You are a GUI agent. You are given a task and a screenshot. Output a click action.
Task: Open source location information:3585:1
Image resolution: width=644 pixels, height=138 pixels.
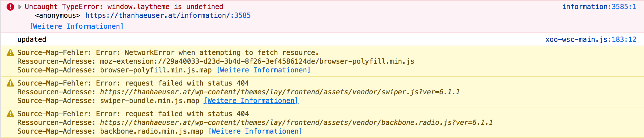[599, 7]
